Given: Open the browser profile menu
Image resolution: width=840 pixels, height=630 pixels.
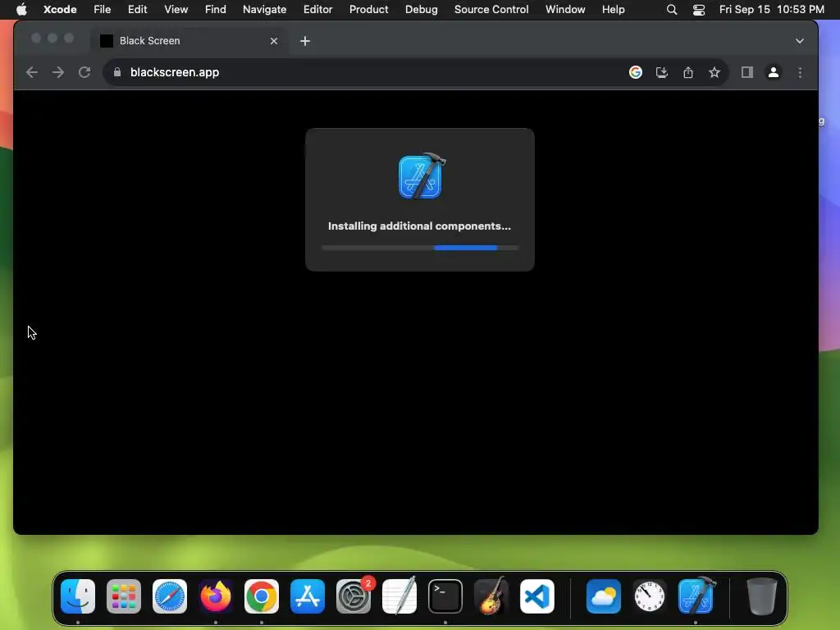Looking at the screenshot, I should click(x=773, y=72).
